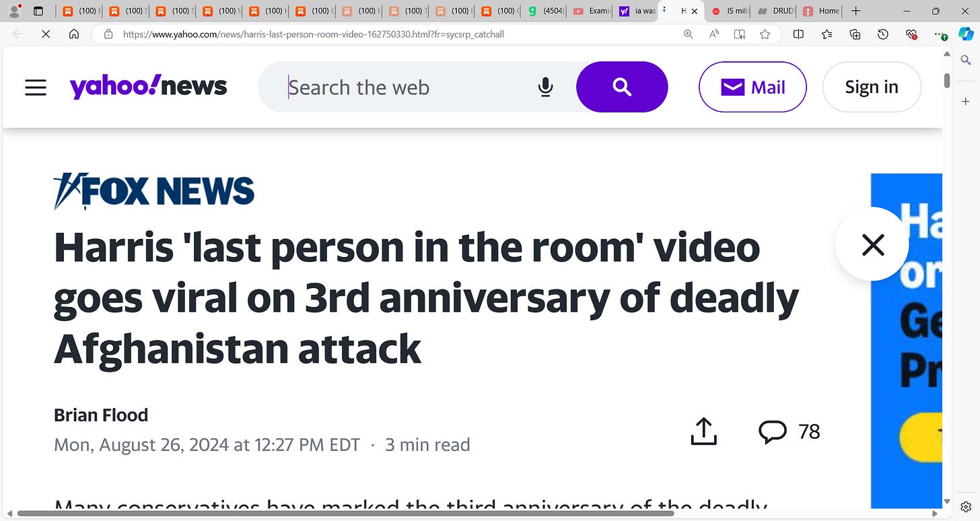Add a sidebar app with the plus icon
Screen dimensions: 980x521
pos(966,102)
